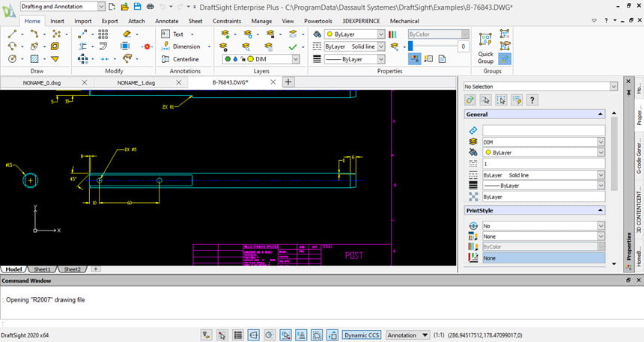Image resolution: width=644 pixels, height=342 pixels.
Task: Select the Hatch tool
Action: [34, 58]
